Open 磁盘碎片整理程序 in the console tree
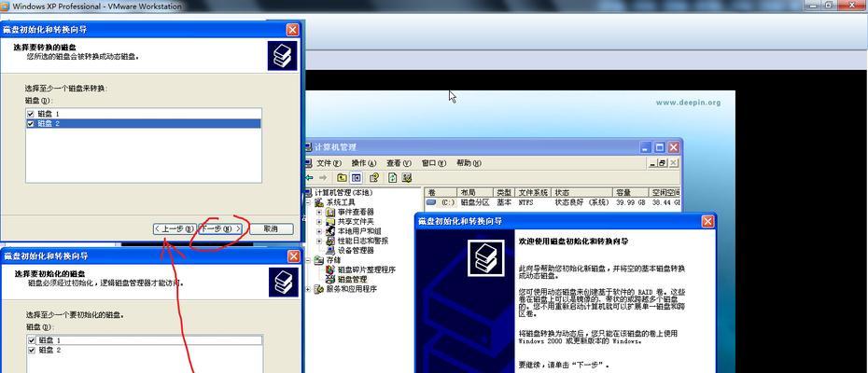The image size is (868, 373). [367, 269]
